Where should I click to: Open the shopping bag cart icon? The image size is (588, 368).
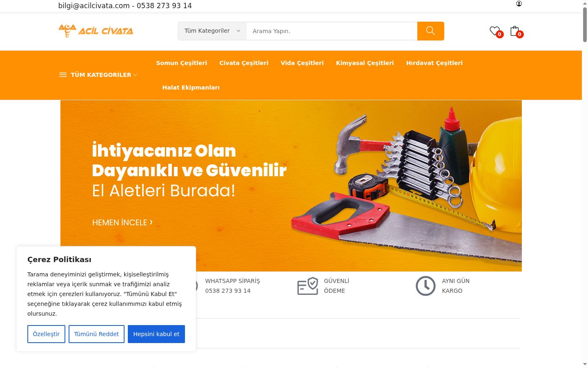coord(514,31)
